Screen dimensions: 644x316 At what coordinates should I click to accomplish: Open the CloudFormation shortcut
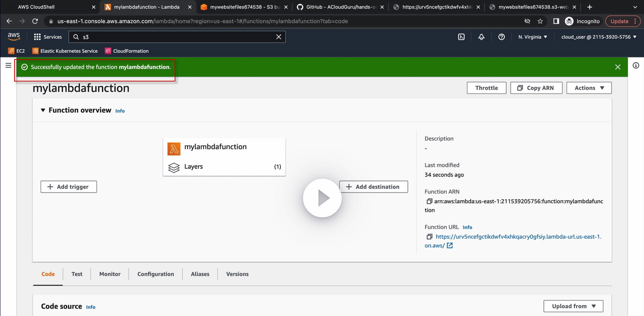[127, 51]
